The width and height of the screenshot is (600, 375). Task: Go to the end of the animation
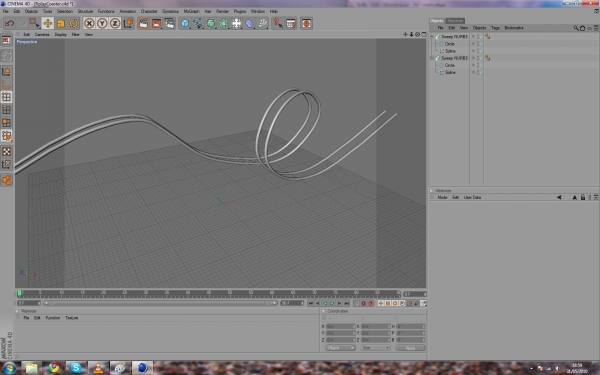347,303
